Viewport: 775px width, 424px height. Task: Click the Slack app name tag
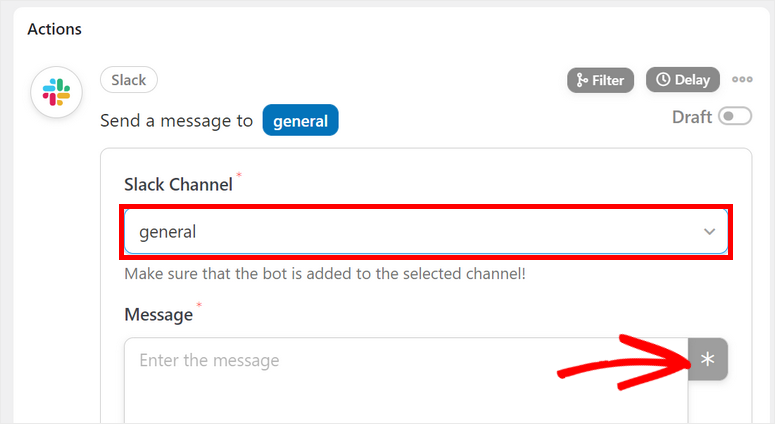pos(129,80)
